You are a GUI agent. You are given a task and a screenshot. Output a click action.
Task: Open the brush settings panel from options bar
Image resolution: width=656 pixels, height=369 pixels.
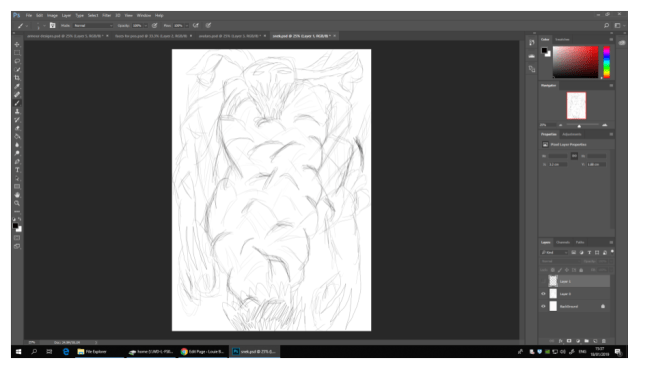(x=53, y=26)
